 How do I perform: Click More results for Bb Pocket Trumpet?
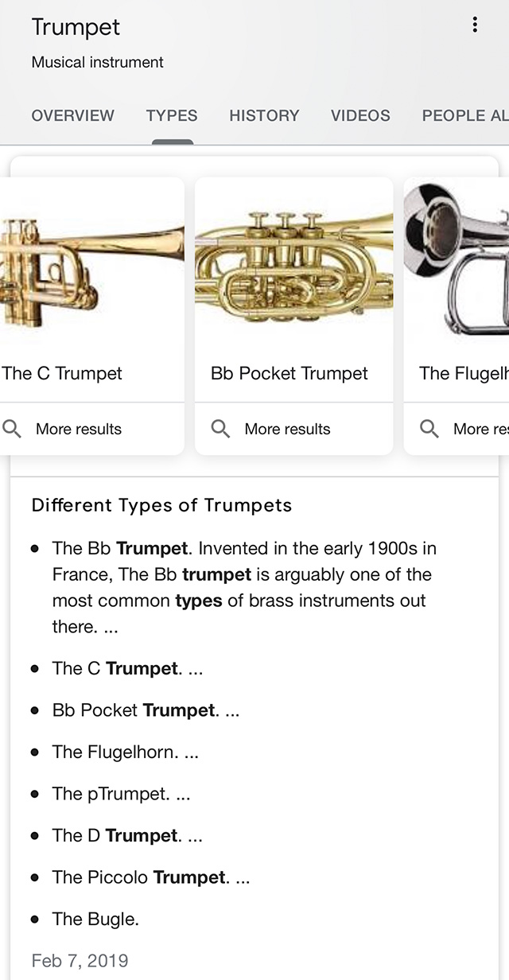pyautogui.click(x=287, y=429)
